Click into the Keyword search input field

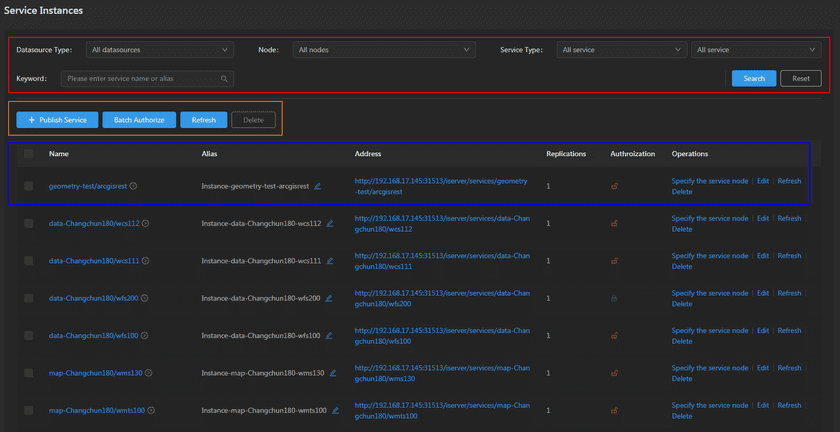(x=140, y=78)
